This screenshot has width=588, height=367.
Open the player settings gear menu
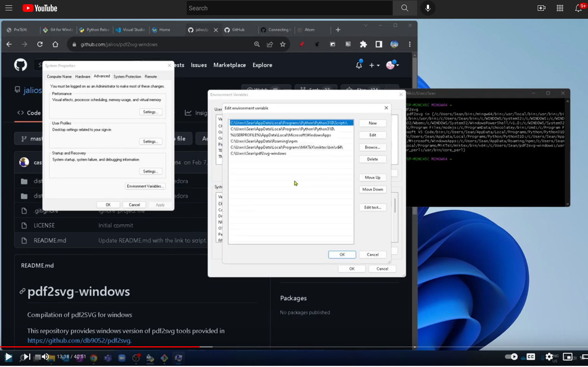pos(549,357)
